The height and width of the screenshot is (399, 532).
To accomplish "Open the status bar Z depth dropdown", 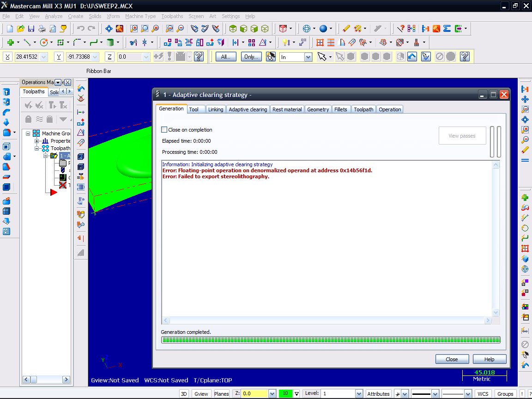I will click(x=272, y=394).
